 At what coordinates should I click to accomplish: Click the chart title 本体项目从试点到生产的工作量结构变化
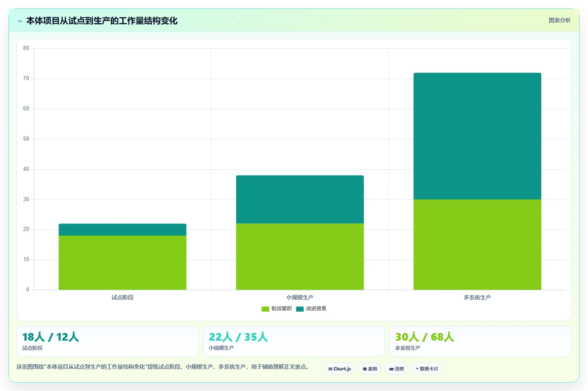(102, 21)
